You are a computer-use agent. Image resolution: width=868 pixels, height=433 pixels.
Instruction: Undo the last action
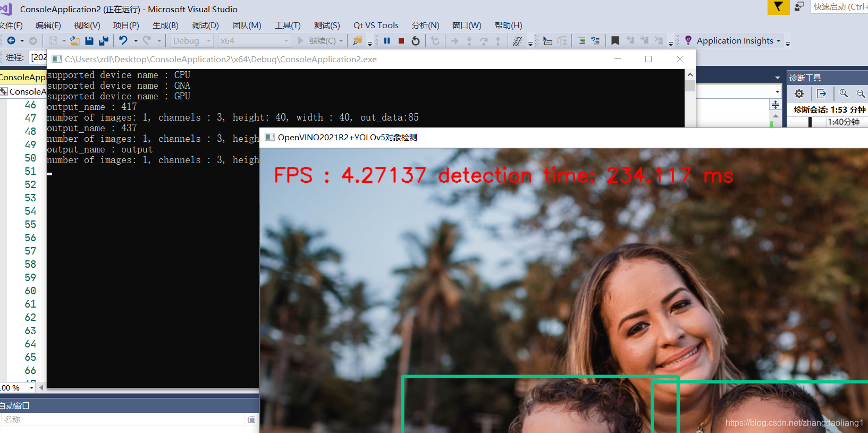tap(123, 40)
